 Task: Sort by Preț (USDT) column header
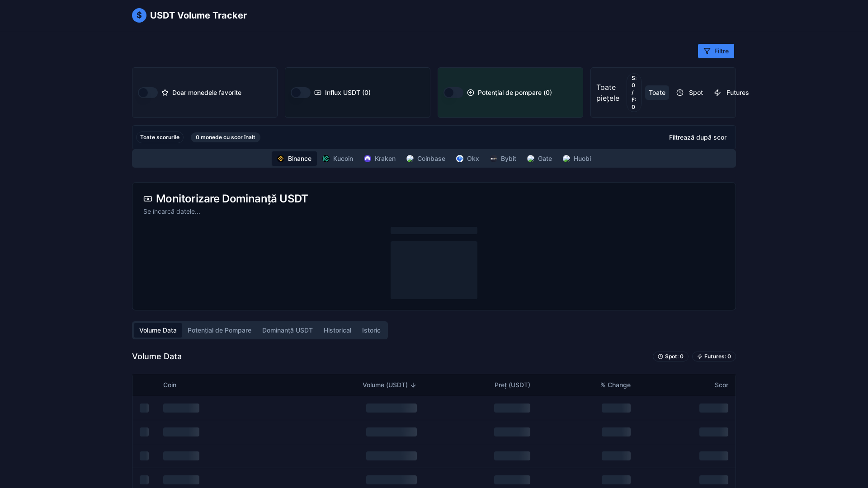[512, 385]
